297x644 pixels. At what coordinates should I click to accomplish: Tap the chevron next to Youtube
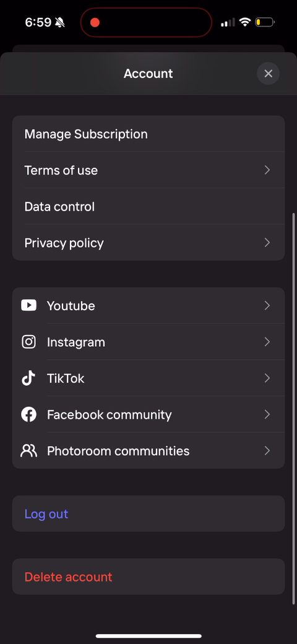click(x=267, y=305)
